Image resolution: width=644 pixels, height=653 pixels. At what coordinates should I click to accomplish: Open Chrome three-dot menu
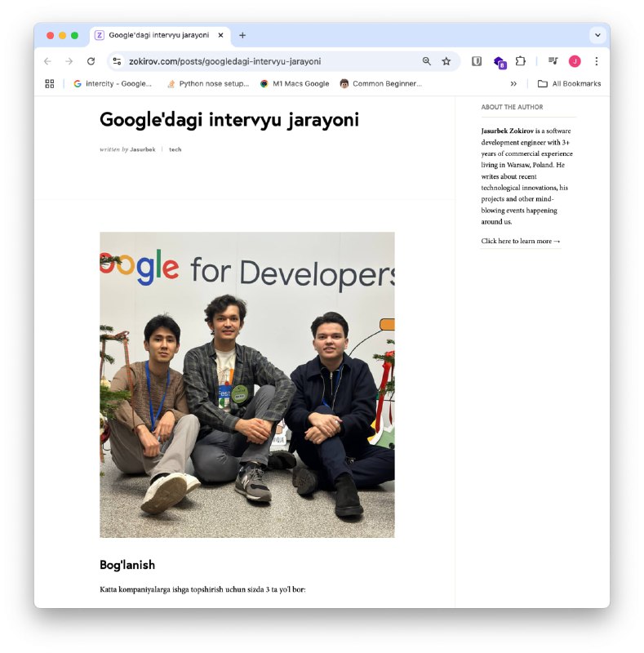tap(597, 61)
